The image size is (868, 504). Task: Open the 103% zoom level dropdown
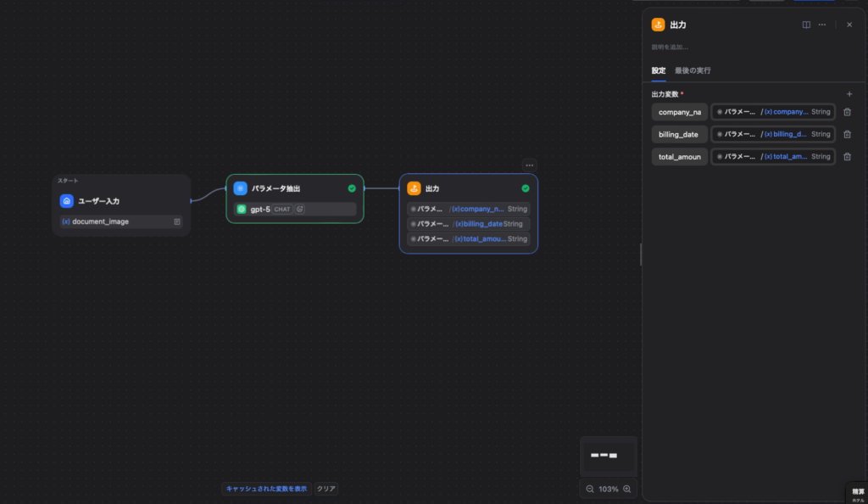point(609,489)
